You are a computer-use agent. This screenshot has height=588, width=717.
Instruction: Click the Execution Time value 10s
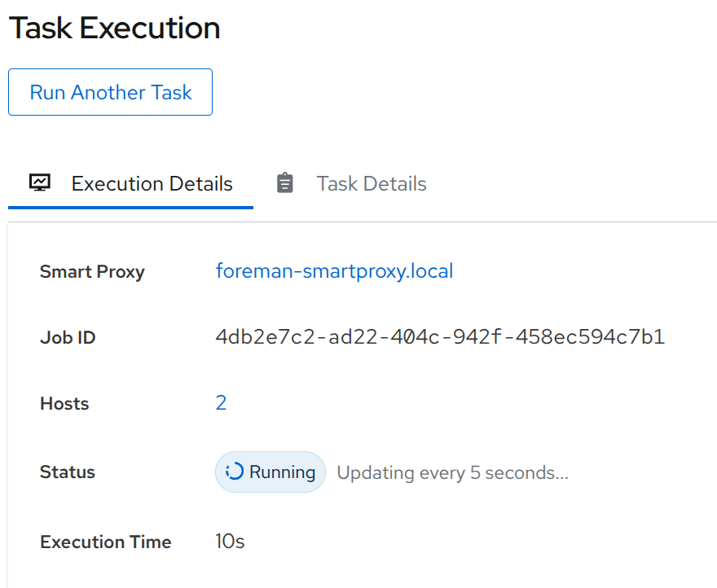227,542
